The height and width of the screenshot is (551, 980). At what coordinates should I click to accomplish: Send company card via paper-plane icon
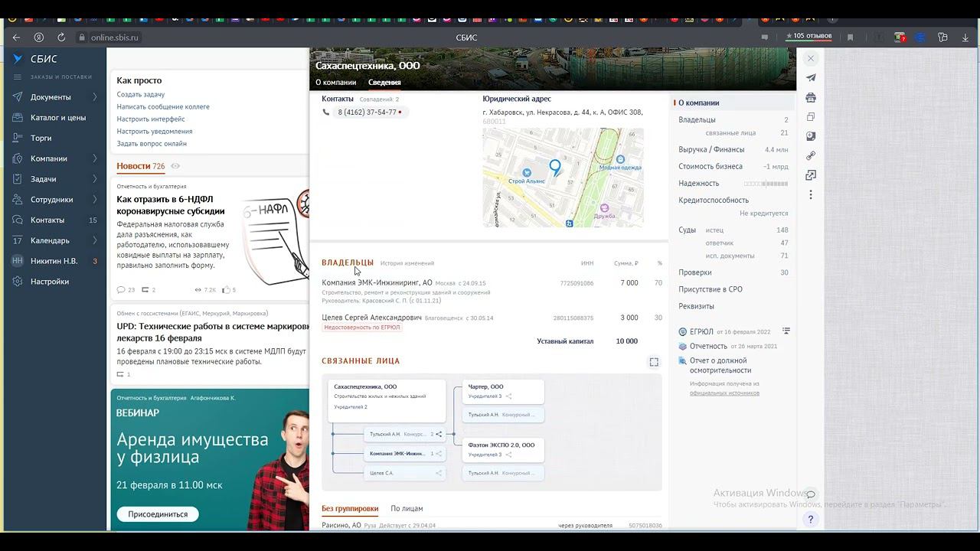(811, 77)
